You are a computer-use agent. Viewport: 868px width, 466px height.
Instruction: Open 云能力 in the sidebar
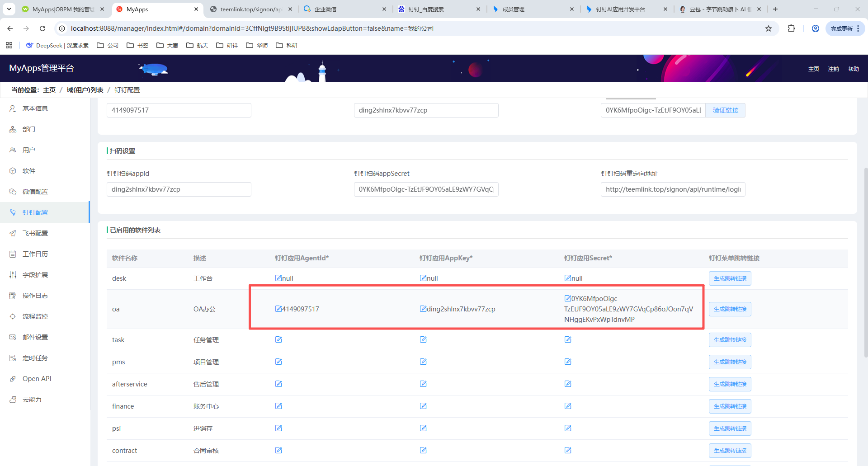click(45, 400)
